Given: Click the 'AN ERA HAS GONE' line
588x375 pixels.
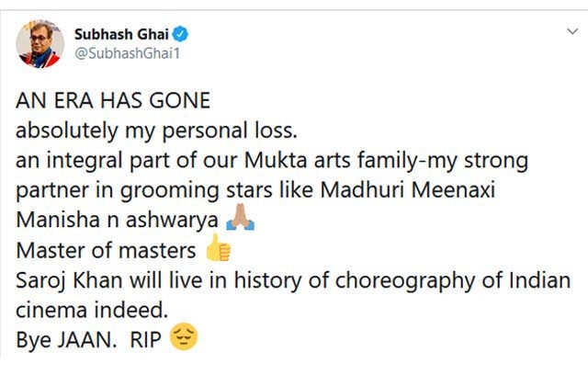Looking at the screenshot, I should 113,100.
